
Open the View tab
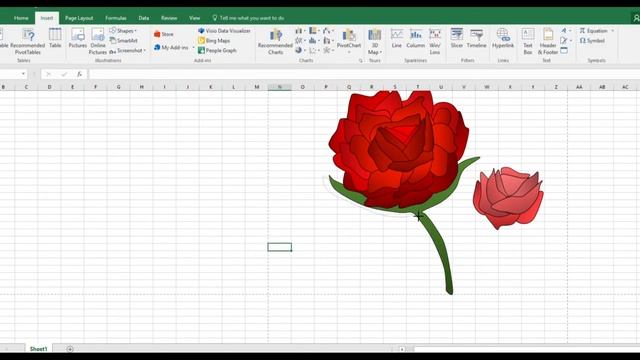point(194,18)
